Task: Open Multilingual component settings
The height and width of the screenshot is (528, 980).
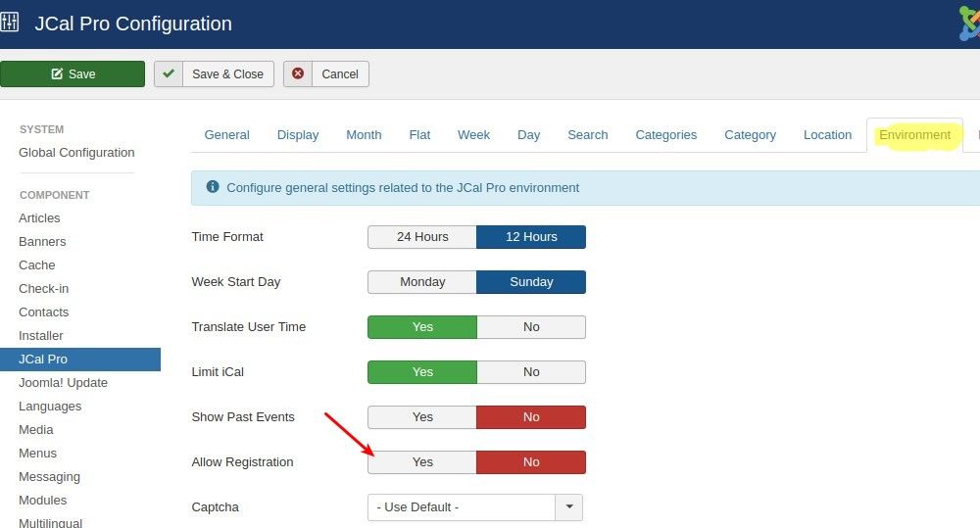Action: 50,522
